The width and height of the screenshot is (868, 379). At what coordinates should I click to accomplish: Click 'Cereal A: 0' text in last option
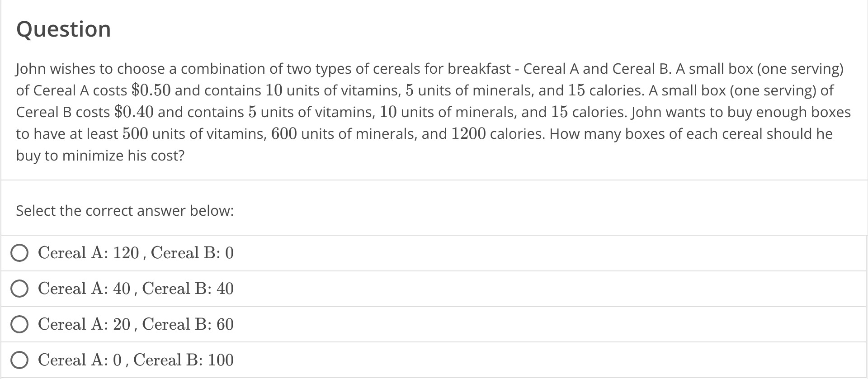tap(80, 360)
